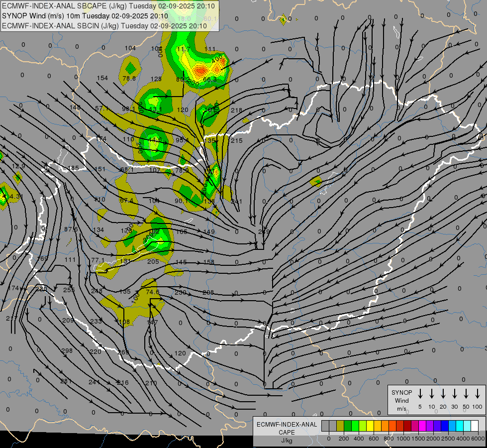
Task: Click the 'J/kg' unit label in legend
Action: (x=287, y=441)
